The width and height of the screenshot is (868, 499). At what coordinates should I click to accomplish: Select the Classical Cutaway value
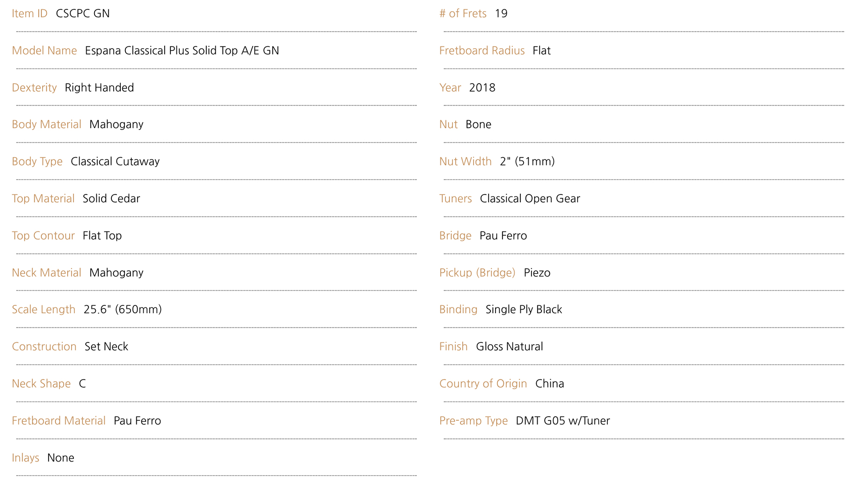[x=115, y=162]
